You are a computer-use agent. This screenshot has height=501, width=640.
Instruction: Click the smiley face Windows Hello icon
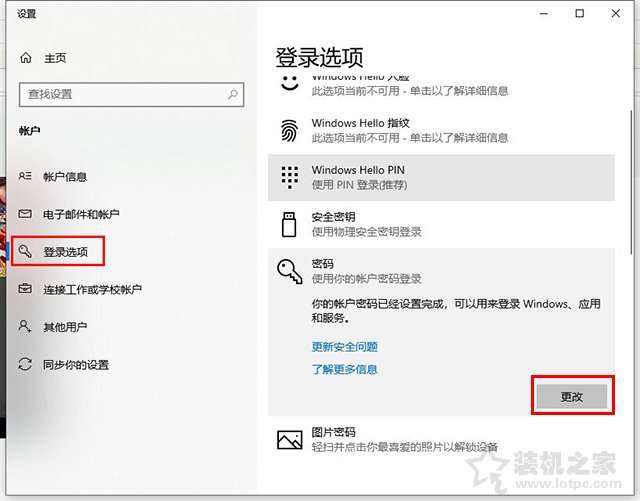click(x=290, y=83)
